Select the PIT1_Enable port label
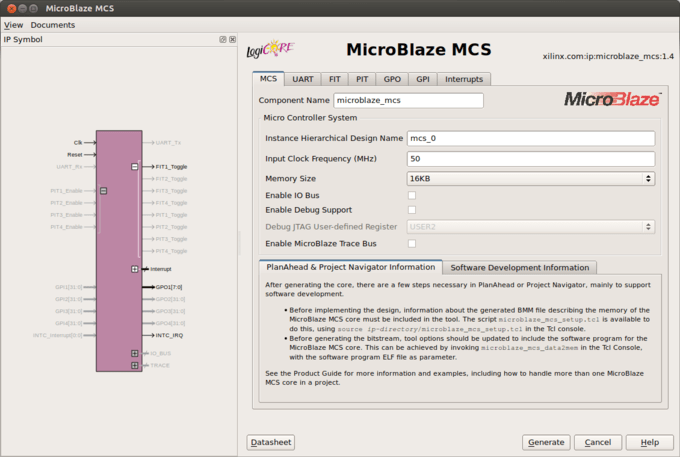The height and width of the screenshot is (457, 680). point(66,191)
